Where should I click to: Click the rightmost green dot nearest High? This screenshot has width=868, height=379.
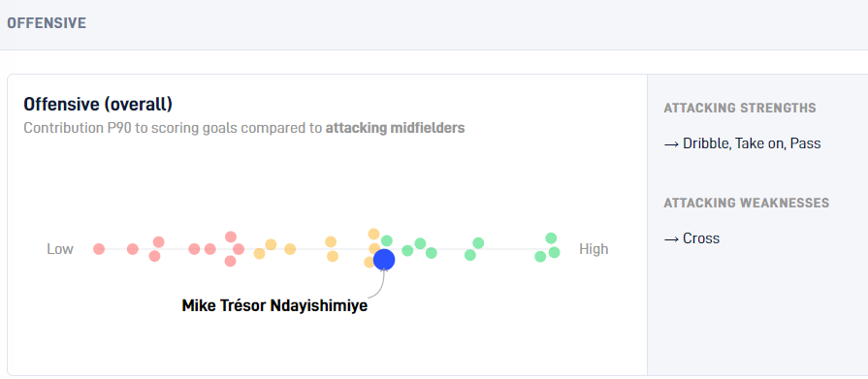[554, 252]
